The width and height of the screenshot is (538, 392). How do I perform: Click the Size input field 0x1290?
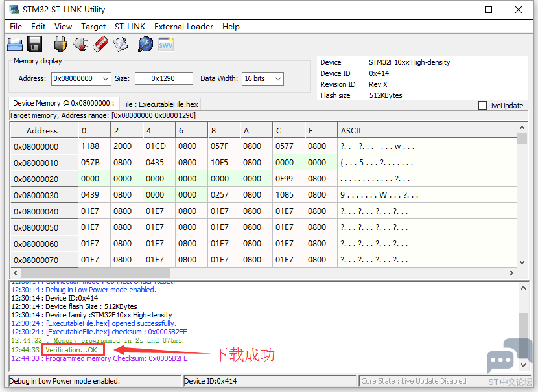tap(163, 78)
